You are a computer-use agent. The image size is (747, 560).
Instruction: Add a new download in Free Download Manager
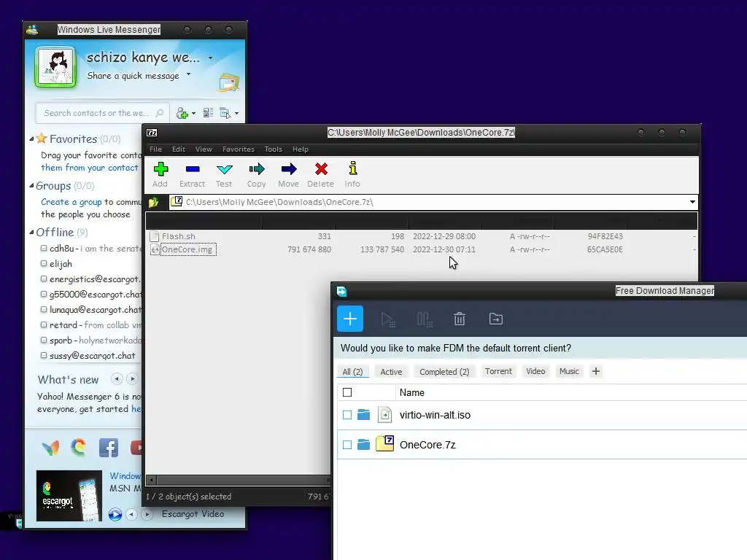(x=350, y=319)
